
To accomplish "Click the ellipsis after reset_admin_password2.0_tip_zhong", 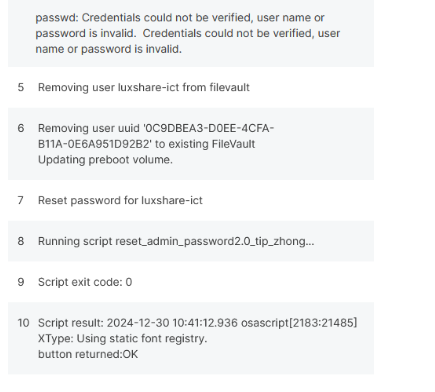I will (310, 242).
